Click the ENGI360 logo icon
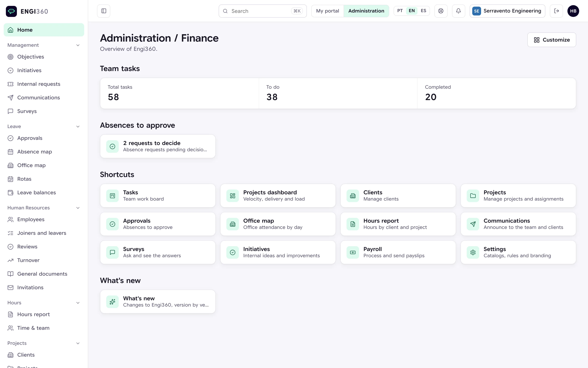The width and height of the screenshot is (588, 368). click(11, 11)
